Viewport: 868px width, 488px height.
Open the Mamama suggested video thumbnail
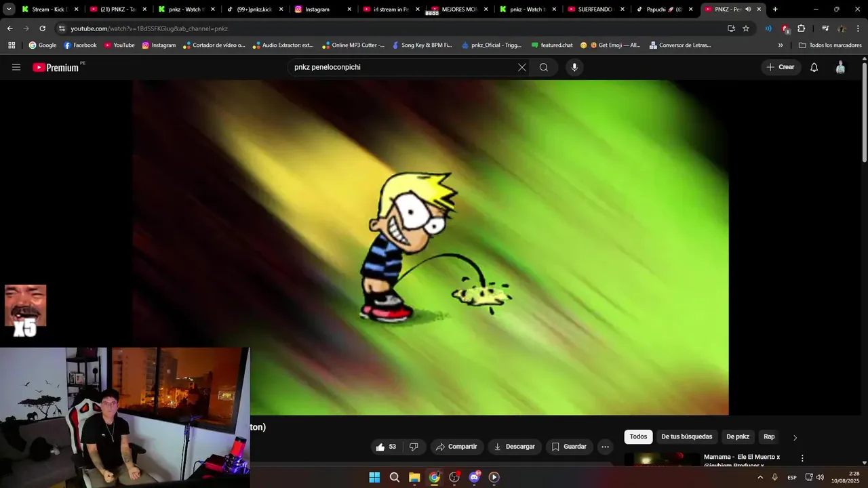pyautogui.click(x=662, y=460)
